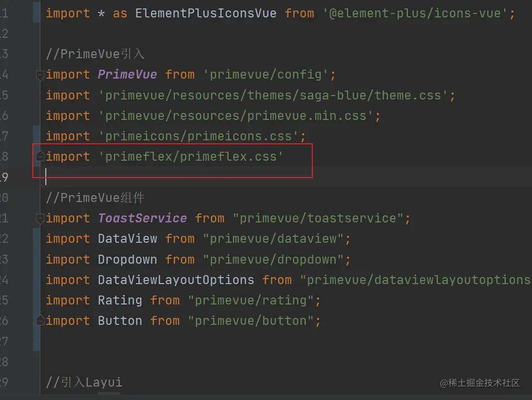Select the ToastService identifier on line 21

point(142,218)
